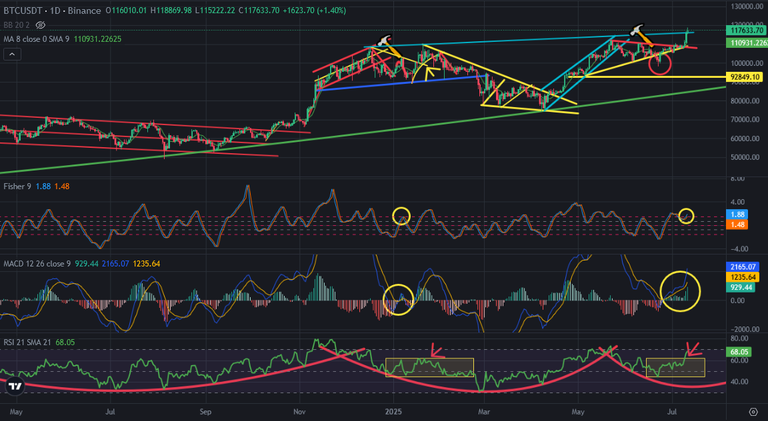Click the green 110931.22 MA price tag
This screenshot has width=768, height=421.
point(747,43)
